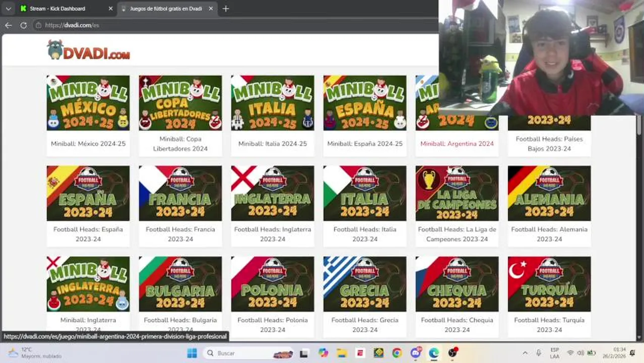Click the 'Football Heads: Italia 2023-24' text link

click(x=365, y=234)
